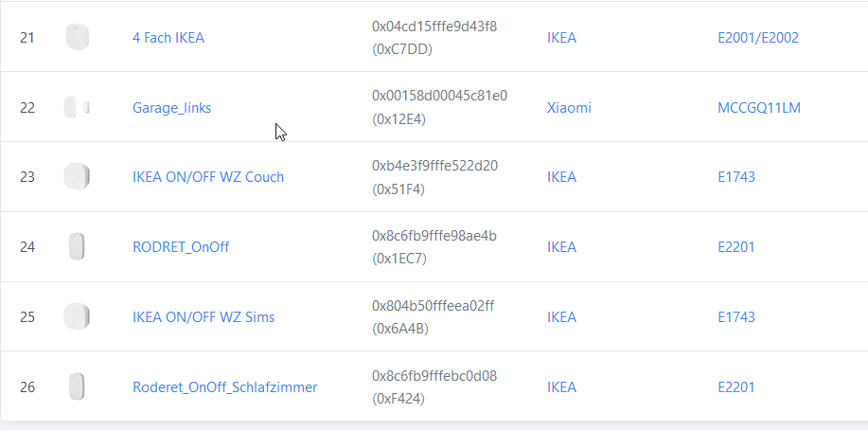
Task: Open IKEA ON/OFF WZ Couch device
Action: (x=208, y=177)
